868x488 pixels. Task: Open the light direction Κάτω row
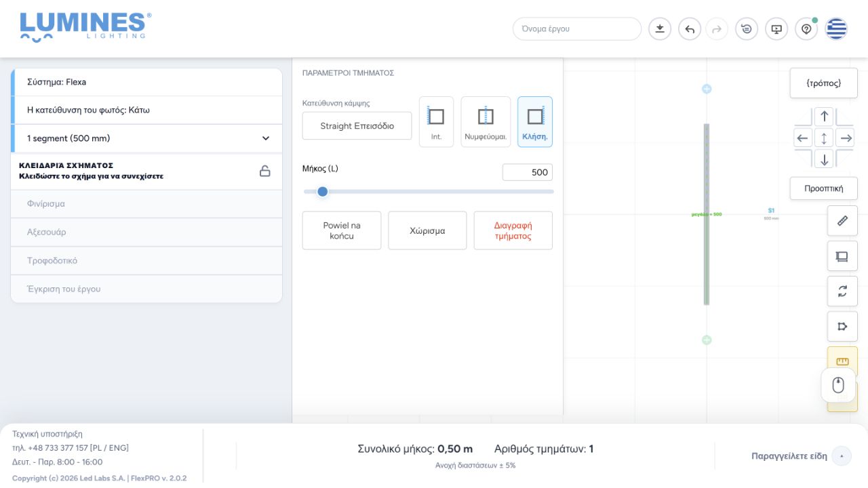(x=146, y=110)
